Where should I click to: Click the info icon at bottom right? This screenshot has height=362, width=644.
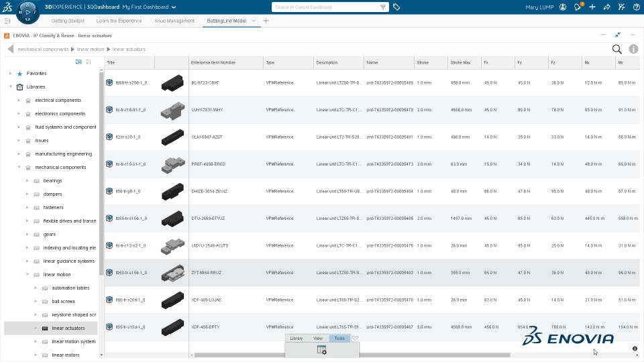(x=635, y=349)
